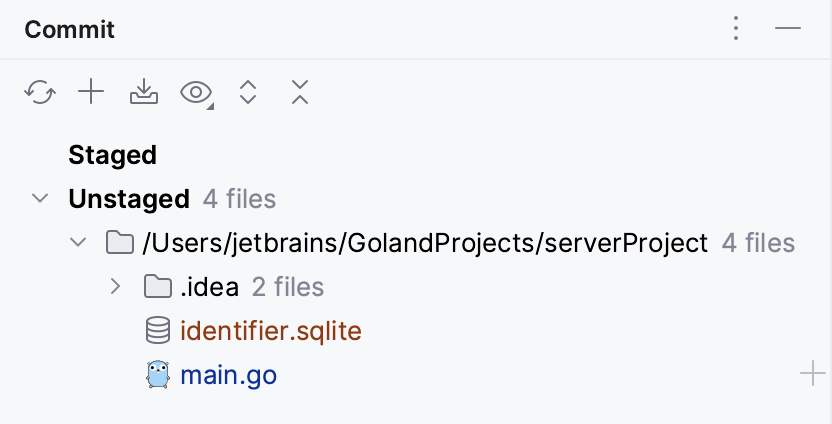Expand the .idea folder chevron
Screen dimensions: 832x424
(x=115, y=287)
